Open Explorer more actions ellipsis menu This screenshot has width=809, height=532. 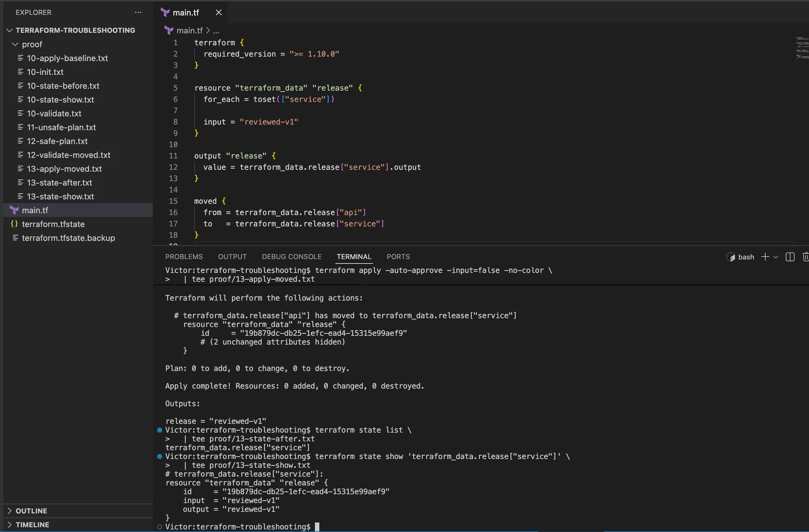[x=138, y=13]
